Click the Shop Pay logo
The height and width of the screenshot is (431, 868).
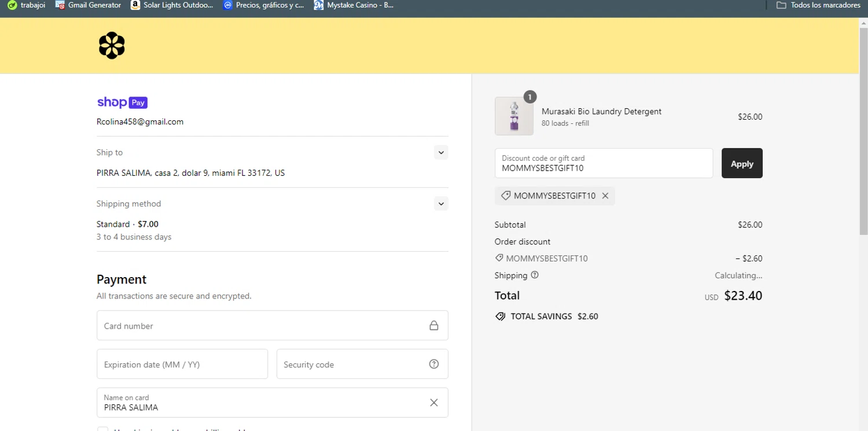pos(122,102)
